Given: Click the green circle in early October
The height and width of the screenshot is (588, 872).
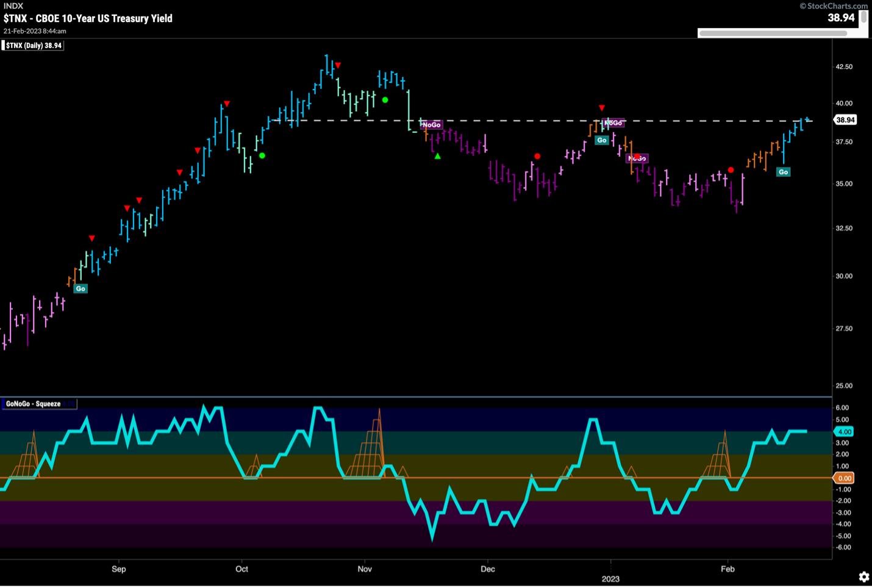Looking at the screenshot, I should coord(262,156).
